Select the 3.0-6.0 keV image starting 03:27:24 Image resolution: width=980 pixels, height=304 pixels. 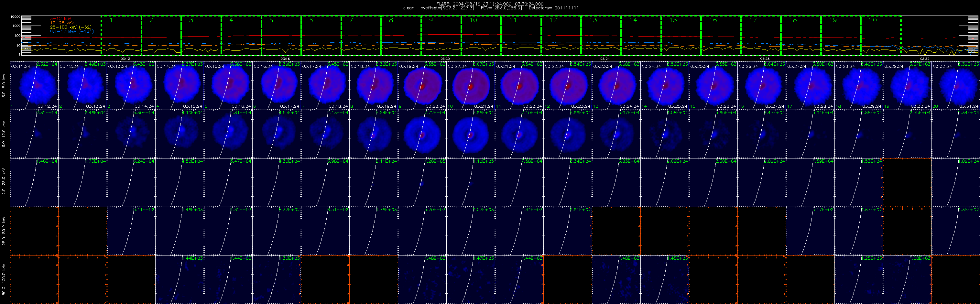tap(810, 85)
